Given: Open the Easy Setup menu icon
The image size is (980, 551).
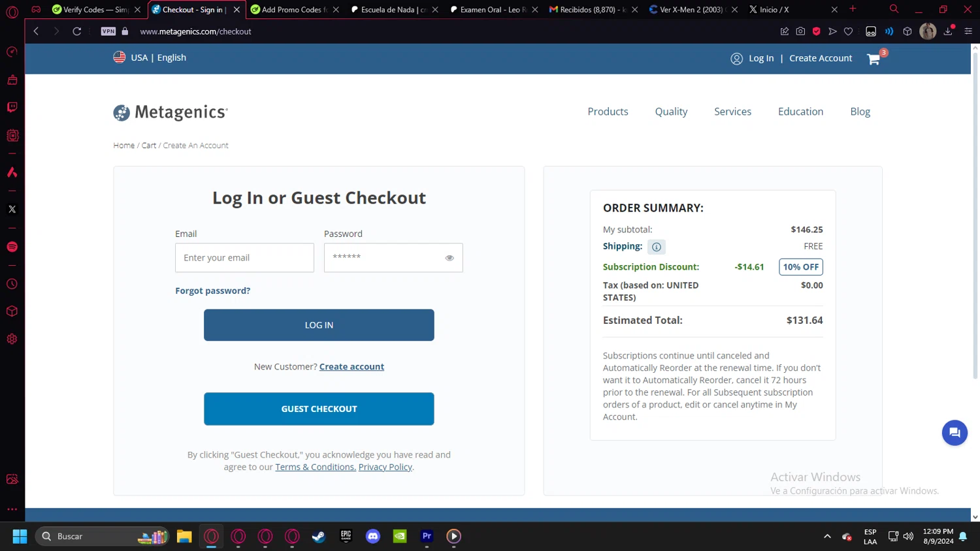Looking at the screenshot, I should (x=968, y=31).
